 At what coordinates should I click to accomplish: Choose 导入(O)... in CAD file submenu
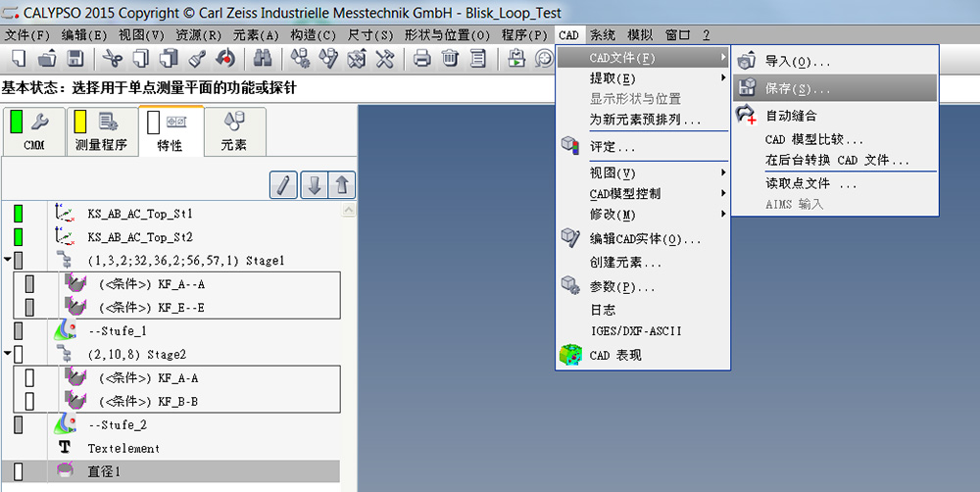835,62
